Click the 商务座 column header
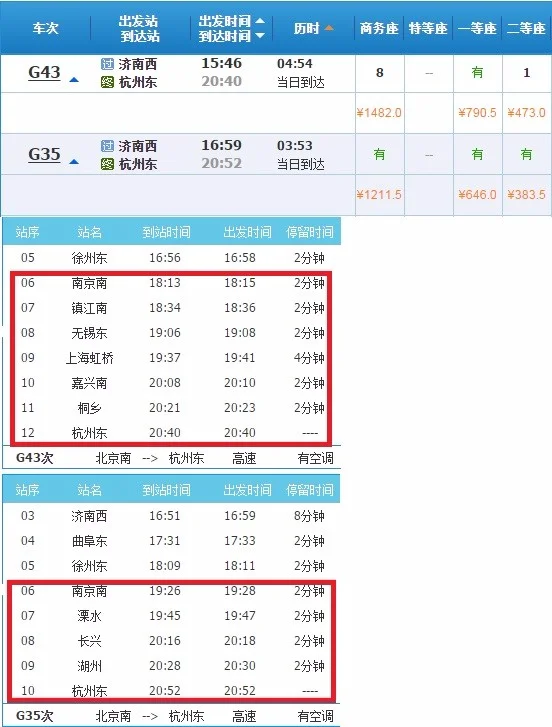The height and width of the screenshot is (727, 552). (x=379, y=28)
